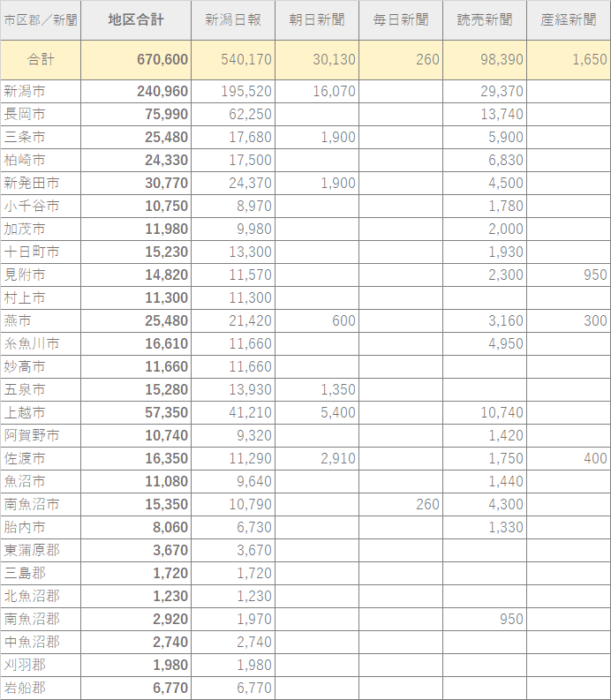Select the 東蒲原郡 row label
The height and width of the screenshot is (700, 611).
(x=32, y=551)
